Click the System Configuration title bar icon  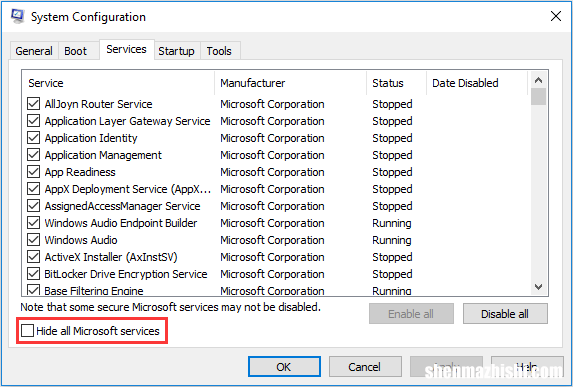[x=17, y=16]
